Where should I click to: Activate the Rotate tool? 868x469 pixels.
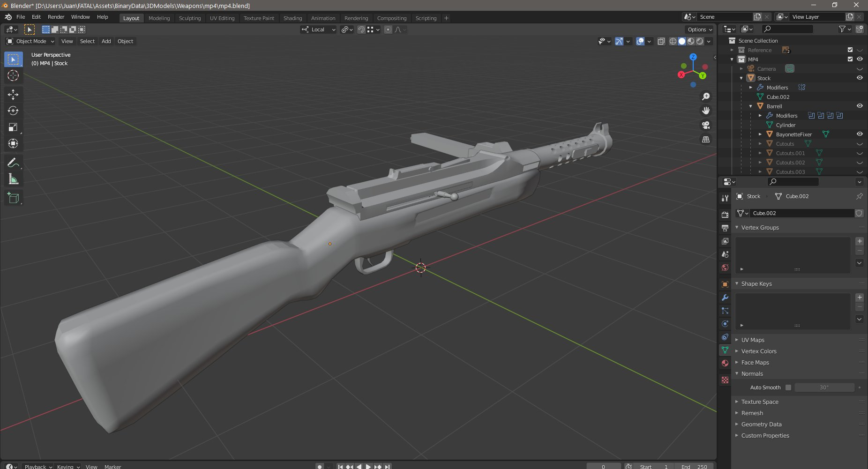coord(13,111)
